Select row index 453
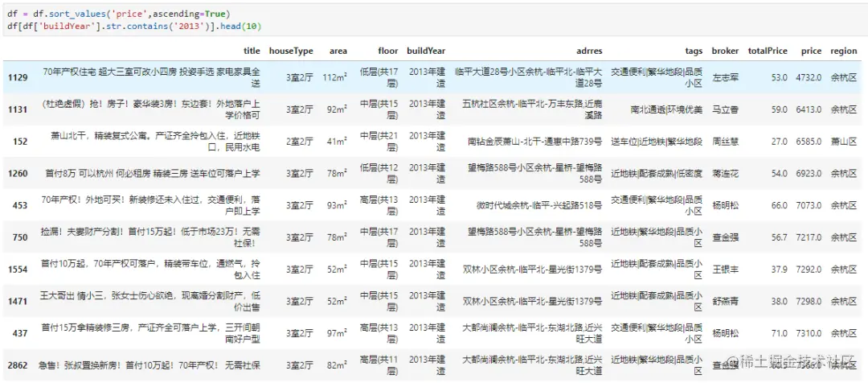The image size is (868, 383). [x=20, y=206]
